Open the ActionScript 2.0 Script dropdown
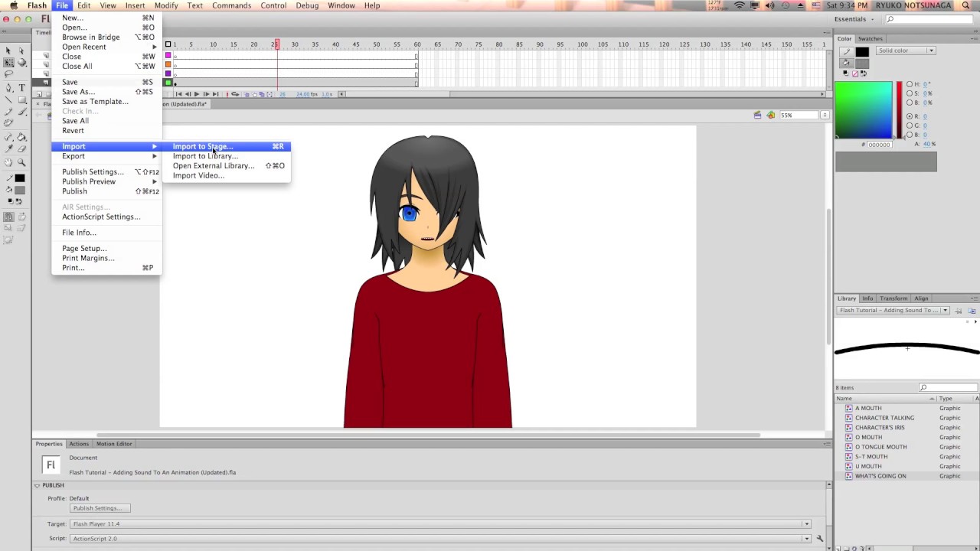The height and width of the screenshot is (551, 980). click(x=440, y=538)
